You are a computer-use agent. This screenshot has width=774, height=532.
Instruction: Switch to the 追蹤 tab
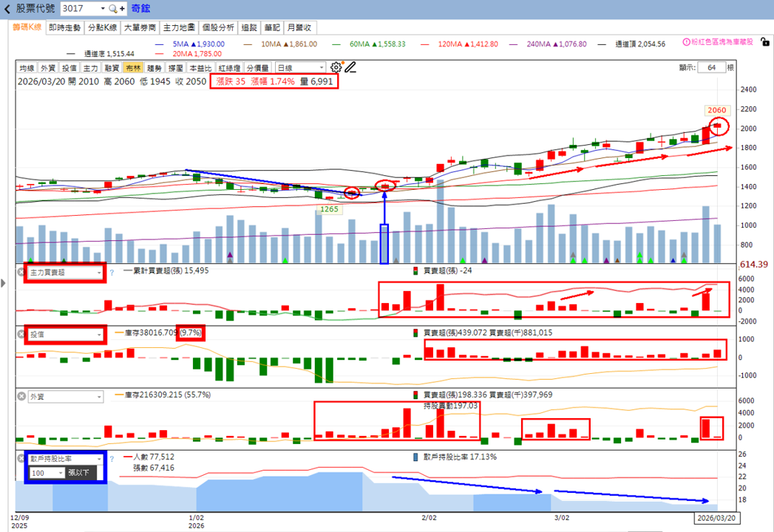click(x=249, y=27)
